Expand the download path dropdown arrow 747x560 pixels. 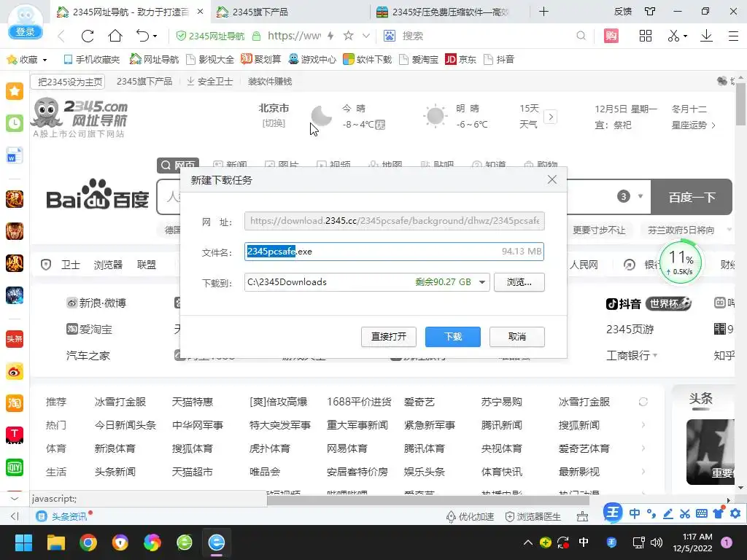pyautogui.click(x=482, y=282)
